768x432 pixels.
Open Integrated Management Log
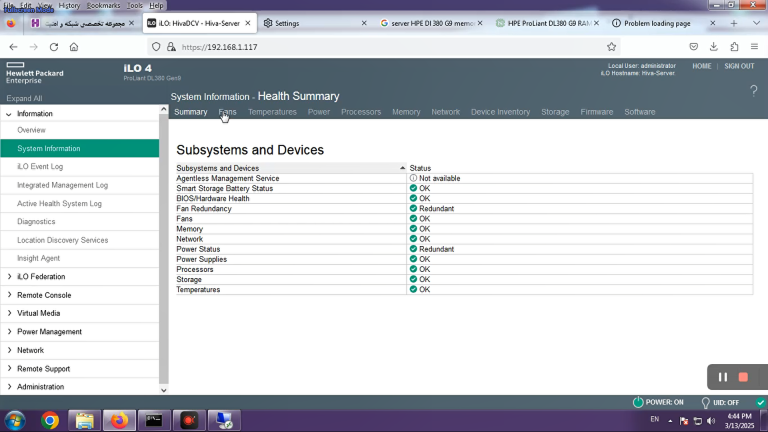62,185
